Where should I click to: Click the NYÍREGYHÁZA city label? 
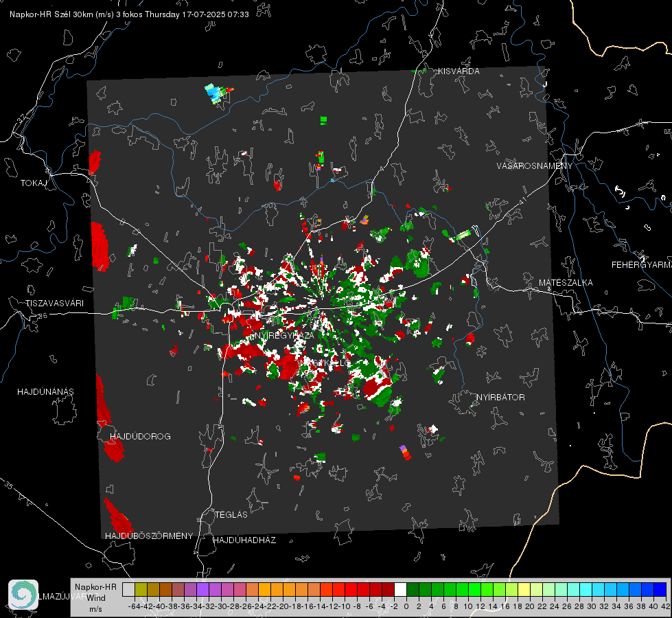pyautogui.click(x=284, y=335)
